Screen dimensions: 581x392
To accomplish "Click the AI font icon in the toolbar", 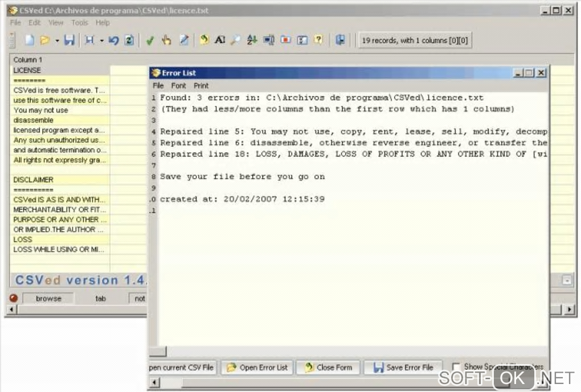I will pyautogui.click(x=220, y=40).
